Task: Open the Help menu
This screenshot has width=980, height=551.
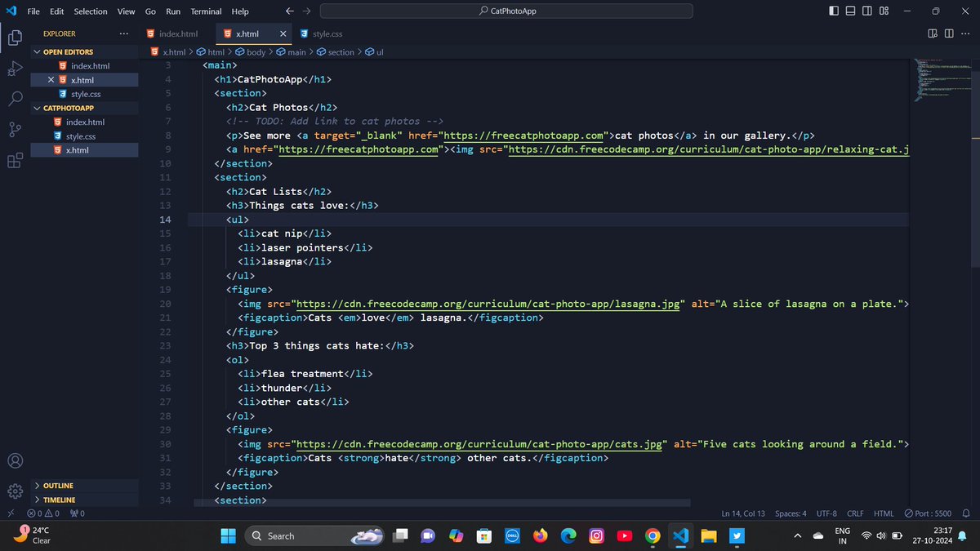Action: pyautogui.click(x=240, y=11)
